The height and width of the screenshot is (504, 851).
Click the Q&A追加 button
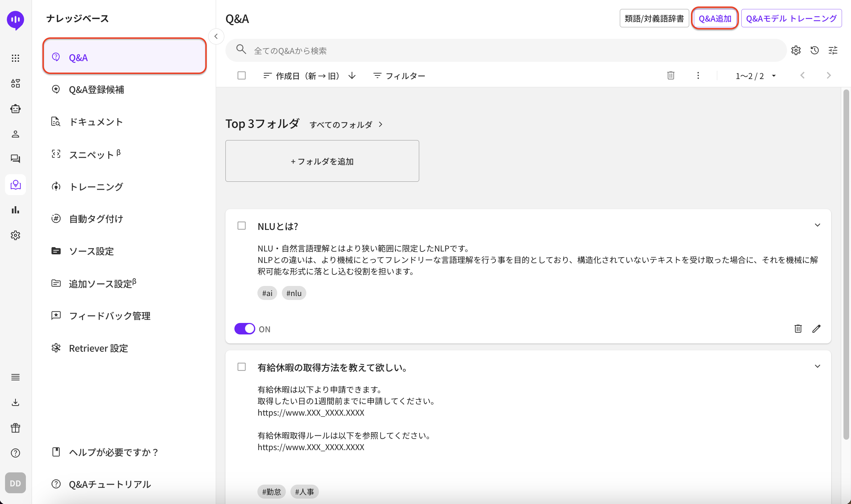click(x=715, y=18)
